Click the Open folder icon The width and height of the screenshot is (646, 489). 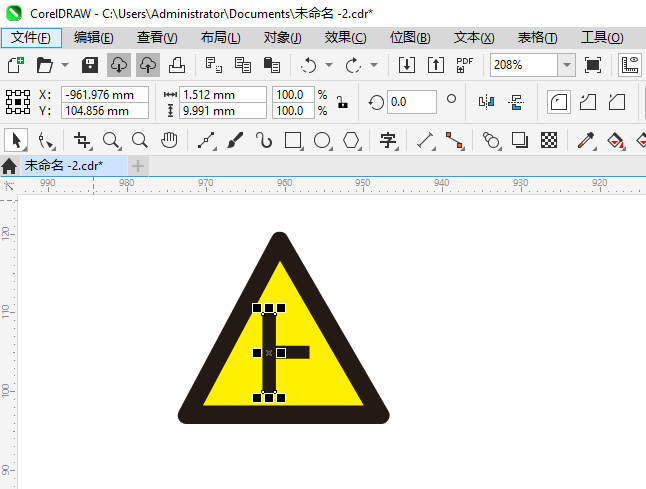(44, 65)
